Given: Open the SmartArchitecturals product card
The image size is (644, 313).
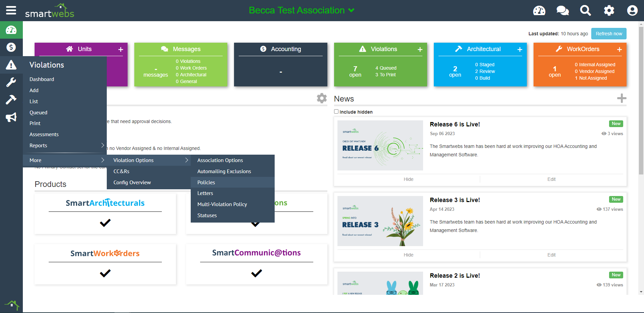Looking at the screenshot, I should click(105, 213).
